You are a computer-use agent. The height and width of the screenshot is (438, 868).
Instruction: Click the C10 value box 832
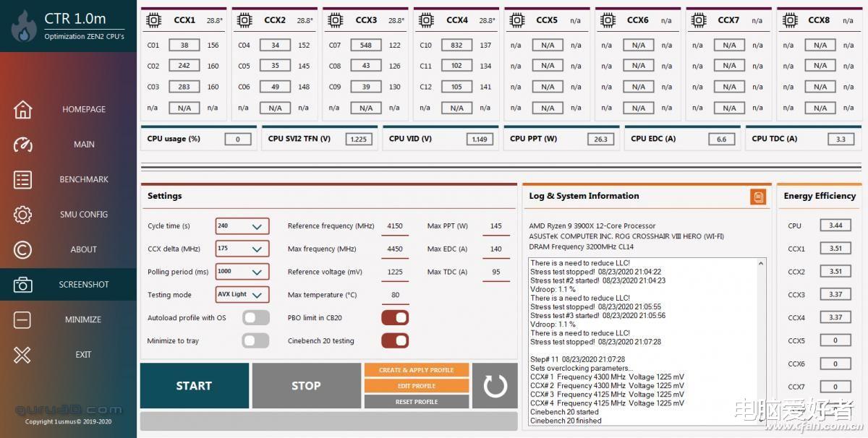pos(456,46)
